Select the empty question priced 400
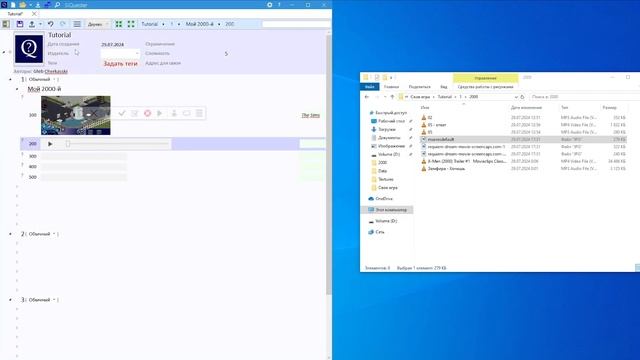Image resolution: width=640 pixels, height=360 pixels. pos(84,167)
